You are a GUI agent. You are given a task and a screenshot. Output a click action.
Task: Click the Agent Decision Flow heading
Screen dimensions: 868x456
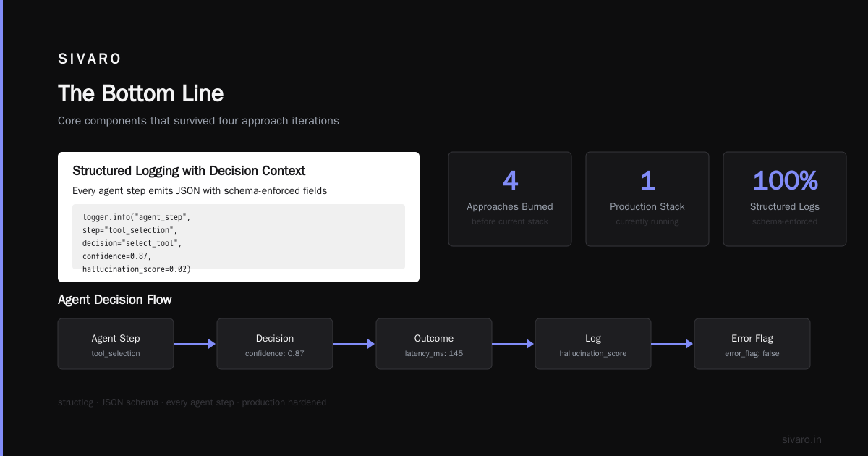[x=115, y=300]
